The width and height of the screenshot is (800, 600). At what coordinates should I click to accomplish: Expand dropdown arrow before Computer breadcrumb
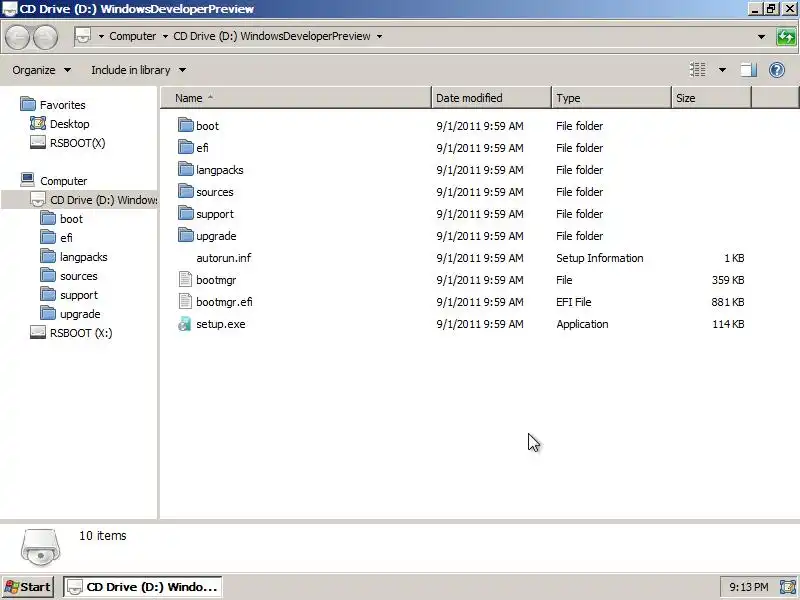click(101, 36)
